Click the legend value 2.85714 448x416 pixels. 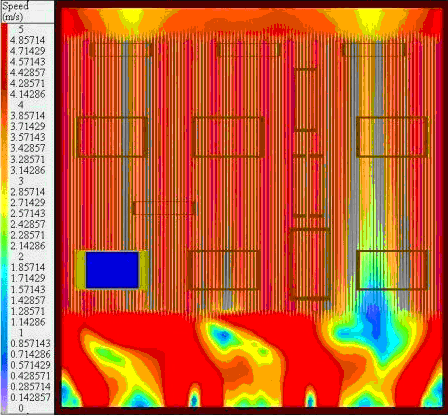click(x=28, y=192)
